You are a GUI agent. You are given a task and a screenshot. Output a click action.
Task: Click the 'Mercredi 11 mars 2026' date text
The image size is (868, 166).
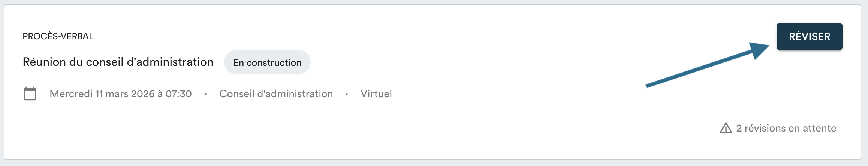point(99,93)
